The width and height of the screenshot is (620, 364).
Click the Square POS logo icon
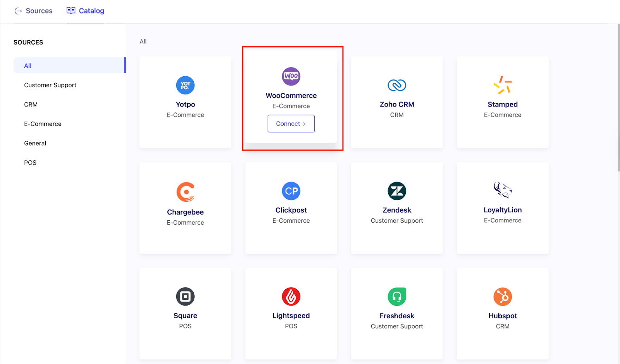coord(185,297)
